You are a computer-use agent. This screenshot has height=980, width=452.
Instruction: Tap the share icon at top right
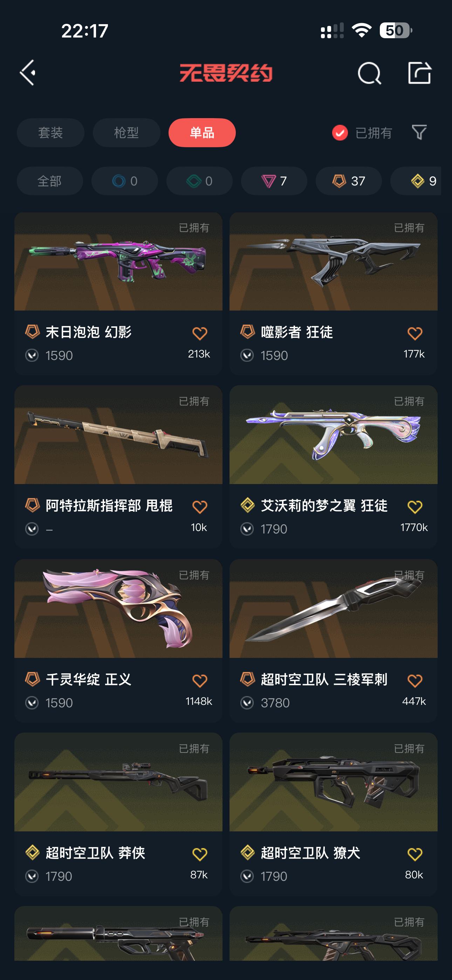419,72
